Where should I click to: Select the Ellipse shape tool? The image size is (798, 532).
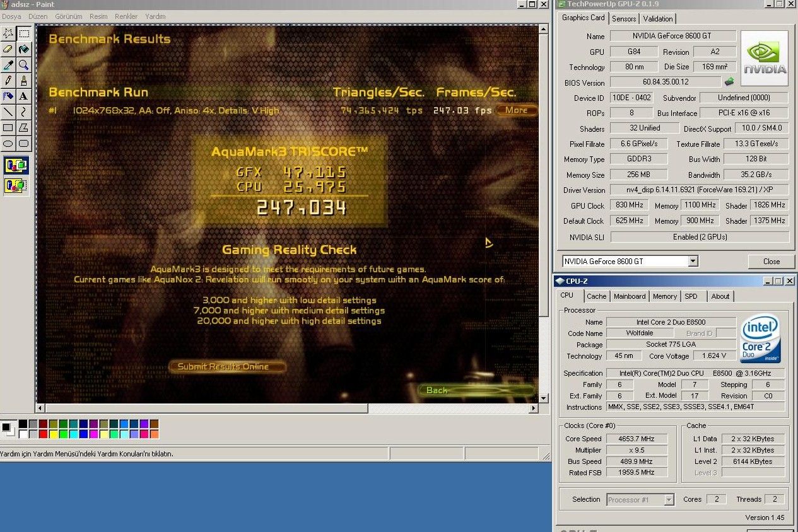(x=8, y=143)
